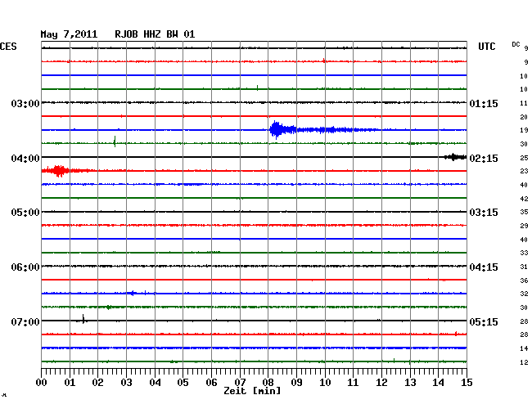Click the DC value '36'

(x=524, y=281)
